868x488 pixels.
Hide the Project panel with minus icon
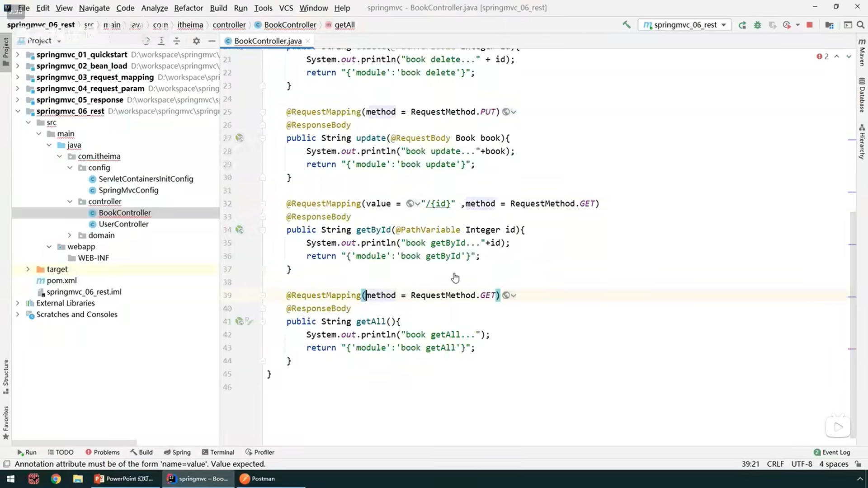[x=212, y=41]
